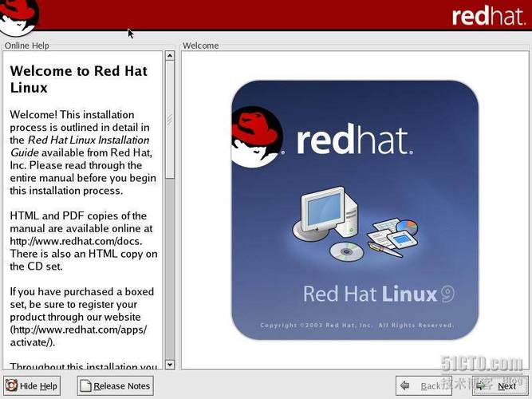Click the help scrollbar up arrow

pyautogui.click(x=170, y=56)
